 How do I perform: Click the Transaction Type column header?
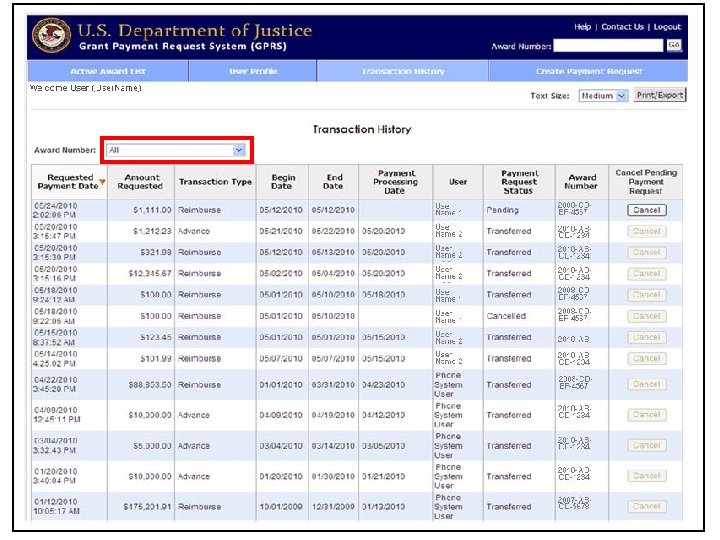point(215,182)
